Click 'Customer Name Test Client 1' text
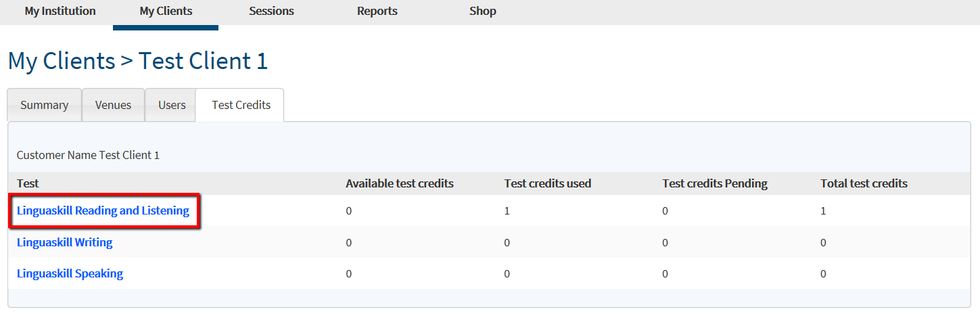Viewport: 980px width, 314px height. click(88, 156)
